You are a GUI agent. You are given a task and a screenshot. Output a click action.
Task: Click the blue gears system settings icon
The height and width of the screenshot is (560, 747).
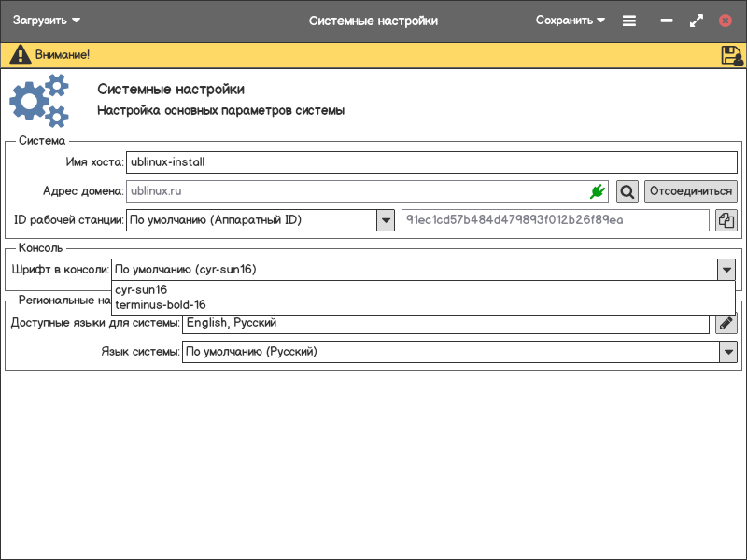(x=39, y=101)
